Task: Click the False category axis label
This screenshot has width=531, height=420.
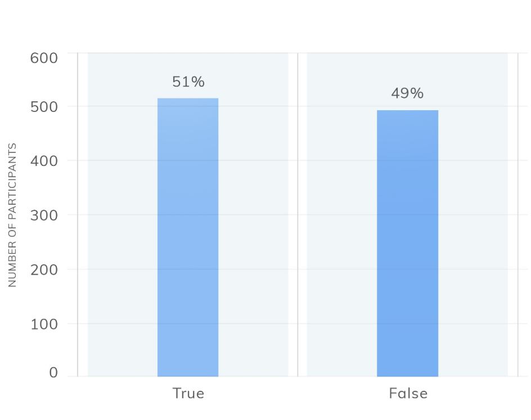Action: tap(408, 393)
